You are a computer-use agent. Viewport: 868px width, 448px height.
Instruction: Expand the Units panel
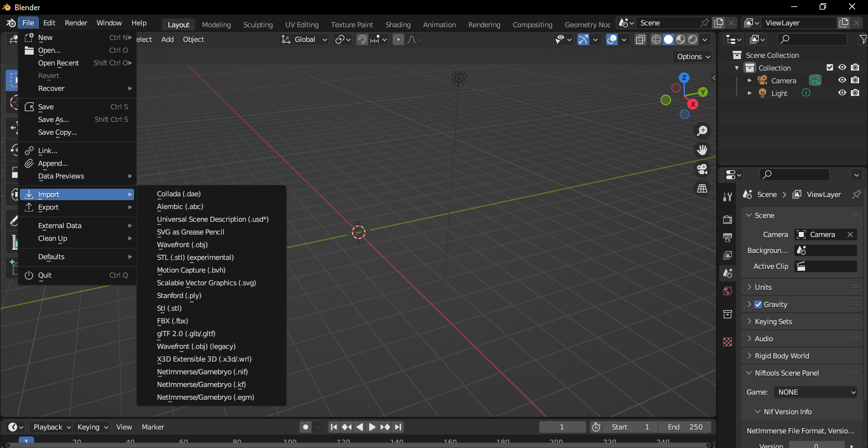tap(801, 287)
